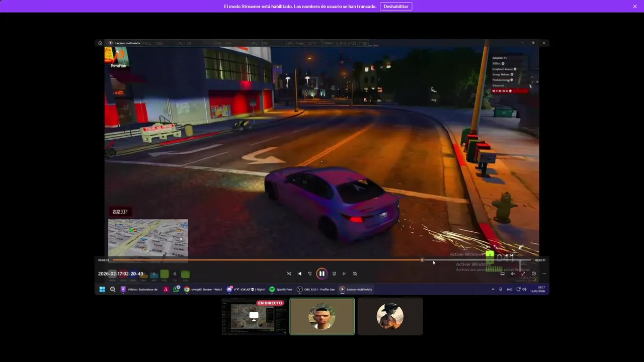This screenshot has width=644, height=362.
Task: Pause the video in the media player
Action: pos(321,274)
